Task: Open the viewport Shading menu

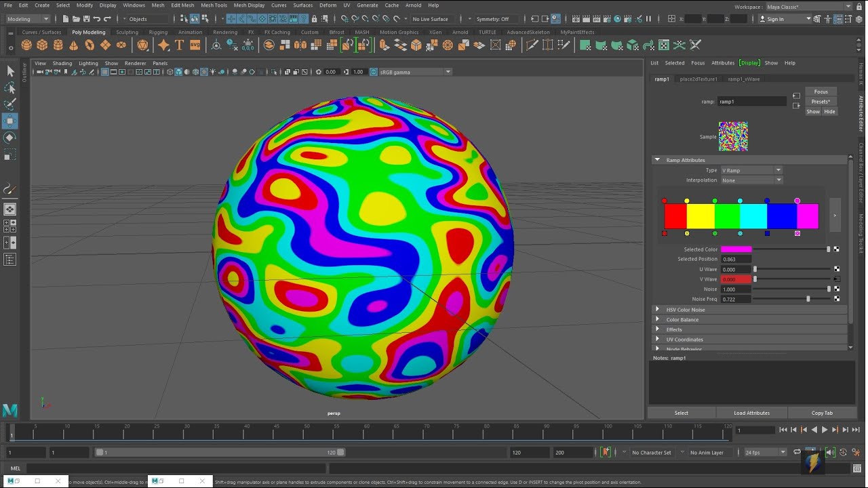Action: tap(62, 64)
